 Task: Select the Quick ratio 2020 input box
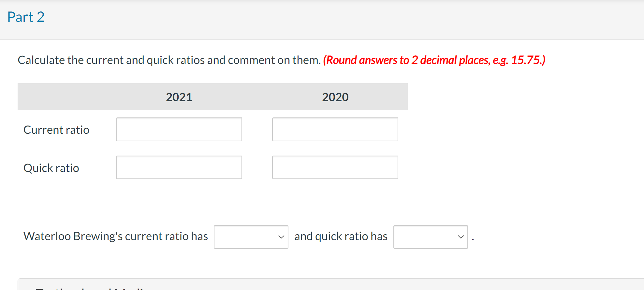pos(335,167)
